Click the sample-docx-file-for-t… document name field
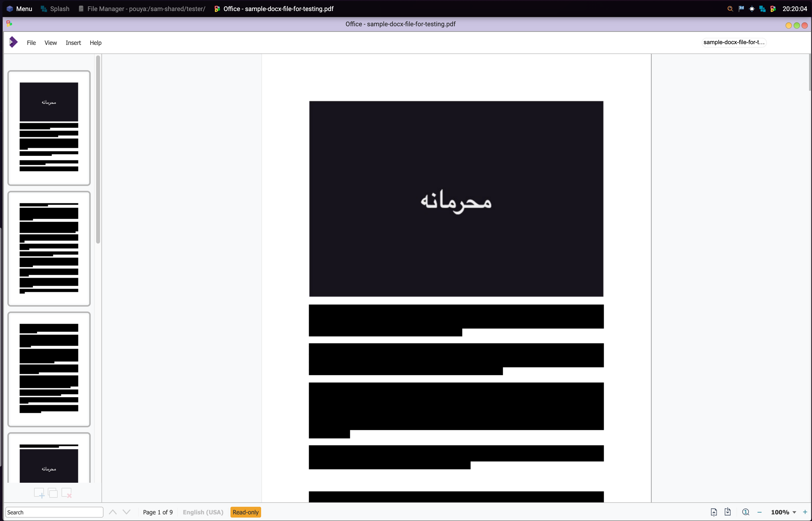This screenshot has width=812, height=521. pyautogui.click(x=734, y=42)
